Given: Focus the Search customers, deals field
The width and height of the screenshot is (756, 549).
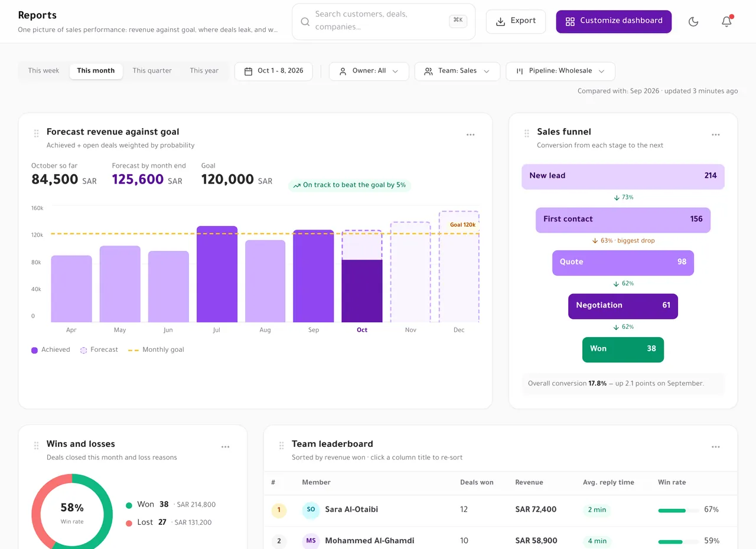Looking at the screenshot, I should coord(383,22).
